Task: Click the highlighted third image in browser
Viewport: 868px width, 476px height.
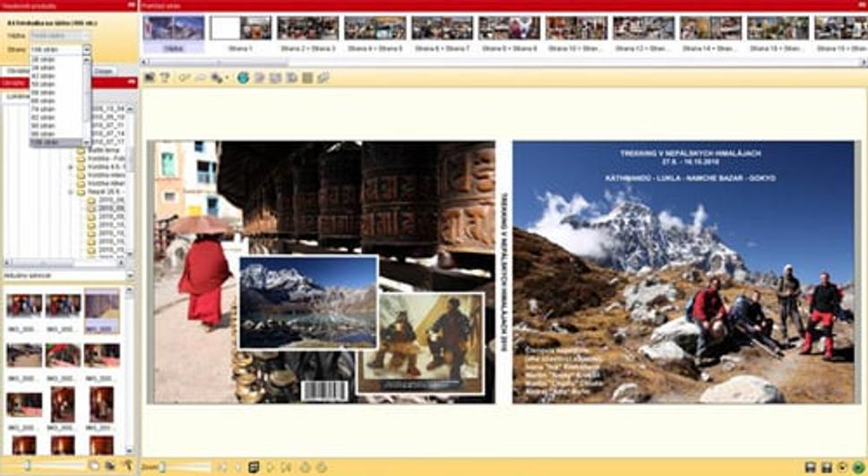Action: pyautogui.click(x=102, y=311)
